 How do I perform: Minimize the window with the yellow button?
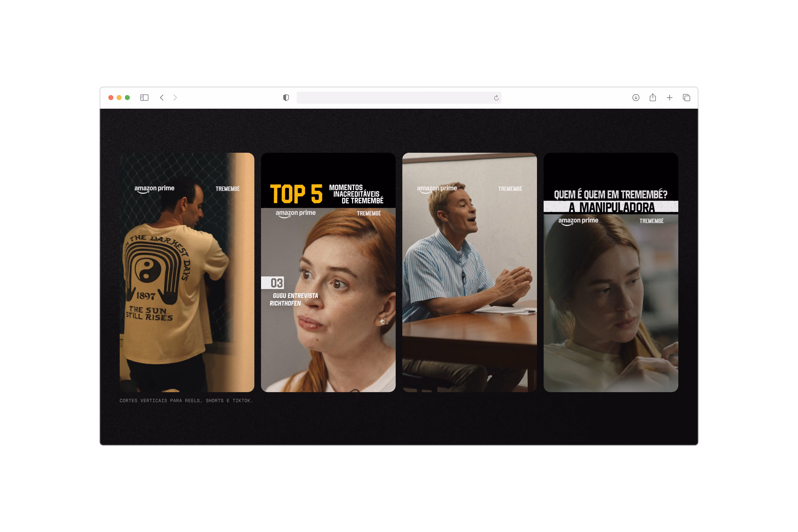119,98
